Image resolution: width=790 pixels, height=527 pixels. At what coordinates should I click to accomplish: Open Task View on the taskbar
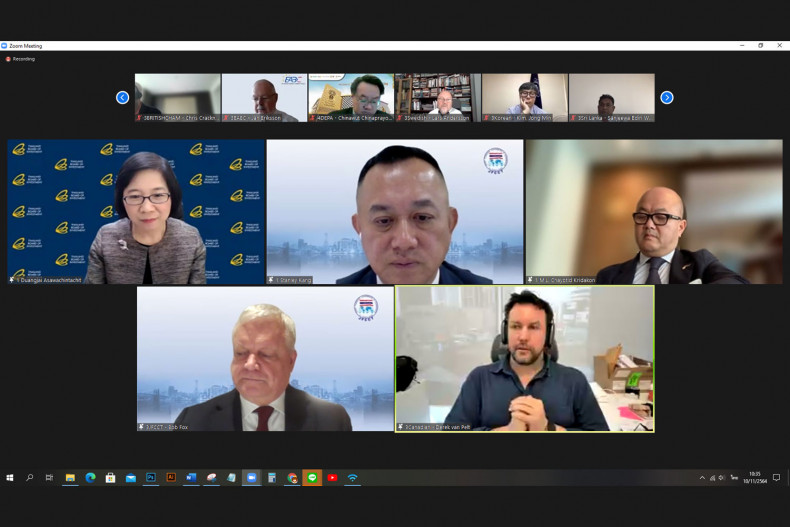[49, 478]
